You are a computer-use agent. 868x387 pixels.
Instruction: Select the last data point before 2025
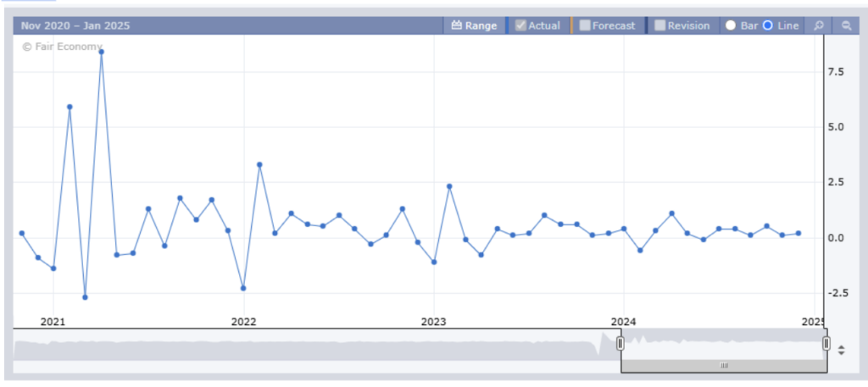click(x=798, y=234)
